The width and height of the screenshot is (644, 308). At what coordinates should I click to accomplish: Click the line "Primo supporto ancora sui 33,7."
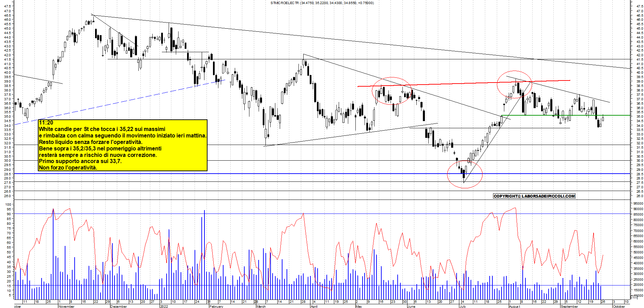point(80,161)
